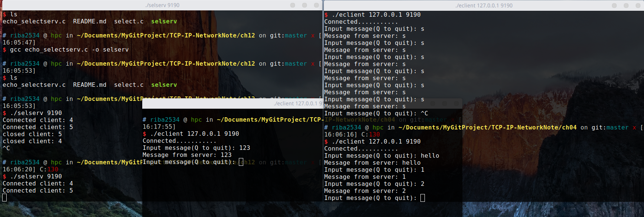Click the 'Input message(Q to quit): ^C' line
Viewport: 644px width, 217px height.
(376, 114)
